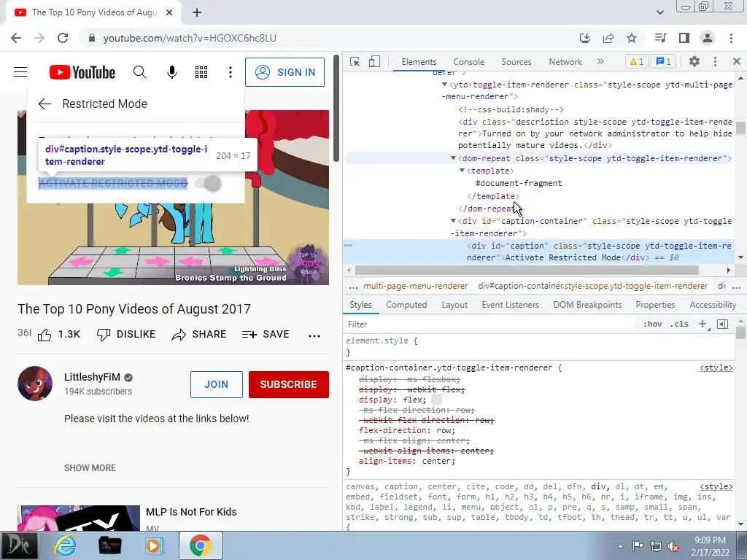
Task: Go back from Restricted Mode menu
Action: point(44,104)
